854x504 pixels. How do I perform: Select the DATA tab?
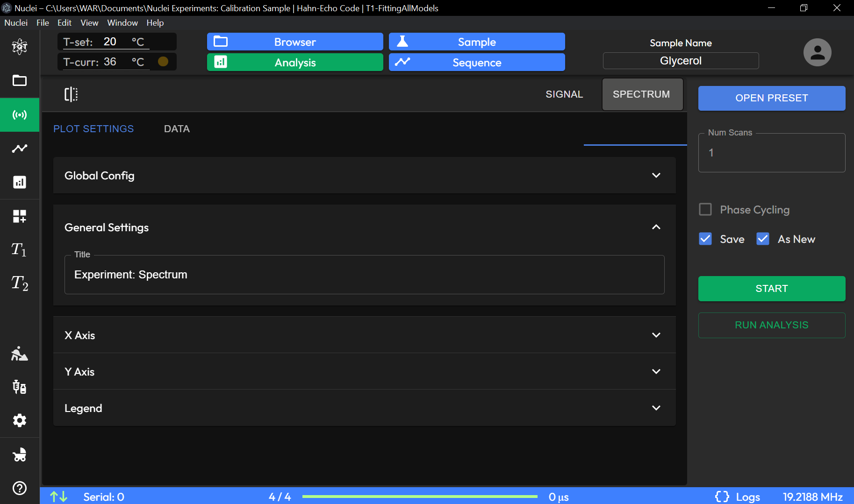[177, 129]
